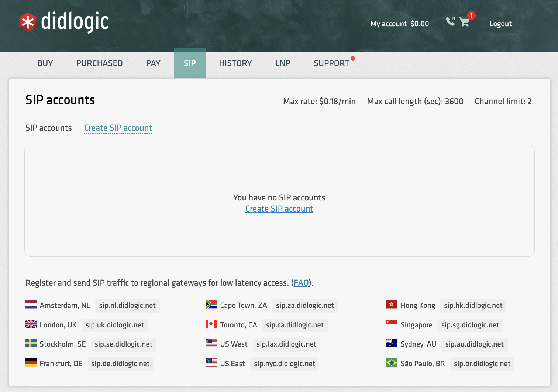Click the Hong Kong flag icon

click(391, 305)
